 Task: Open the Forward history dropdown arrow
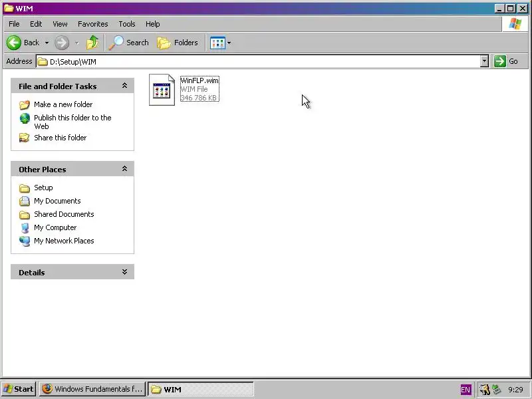tap(77, 43)
